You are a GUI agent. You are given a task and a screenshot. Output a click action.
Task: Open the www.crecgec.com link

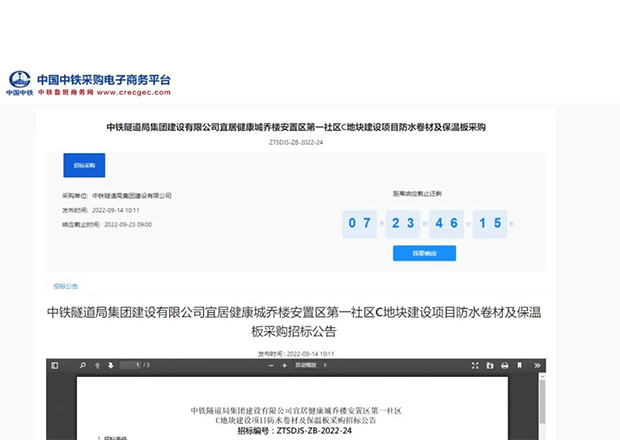tap(133, 92)
